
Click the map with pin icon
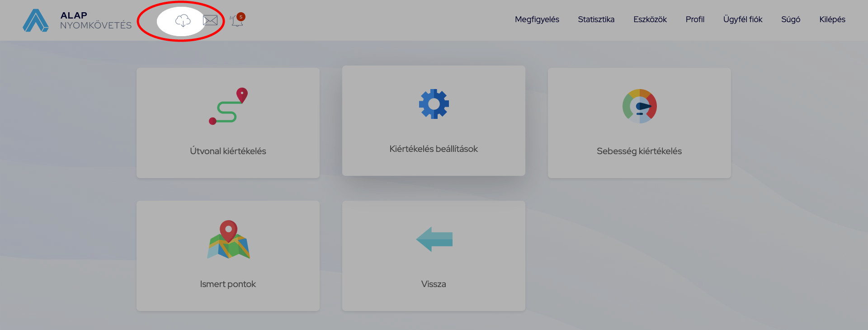coord(228,240)
